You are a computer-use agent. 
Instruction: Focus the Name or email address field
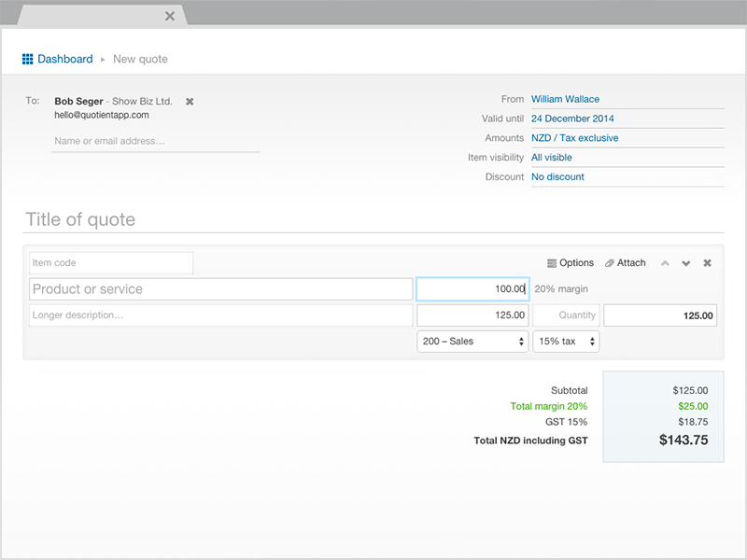[x=155, y=141]
